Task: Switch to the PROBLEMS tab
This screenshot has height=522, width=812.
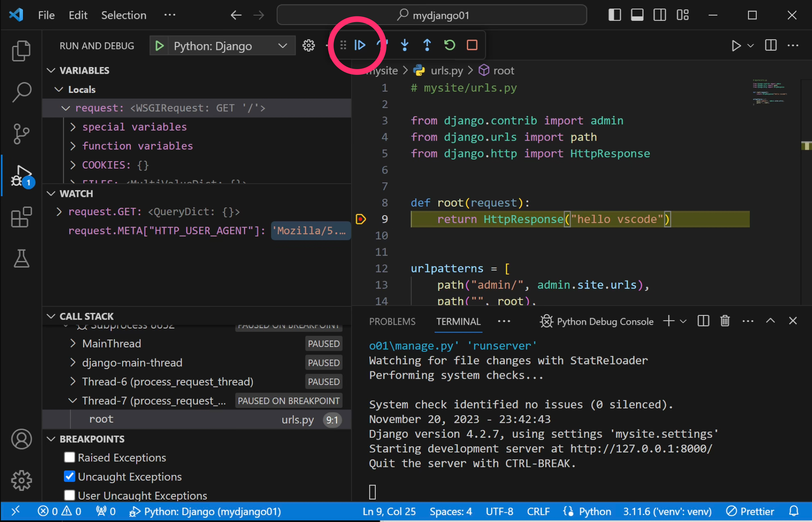Action: point(392,322)
